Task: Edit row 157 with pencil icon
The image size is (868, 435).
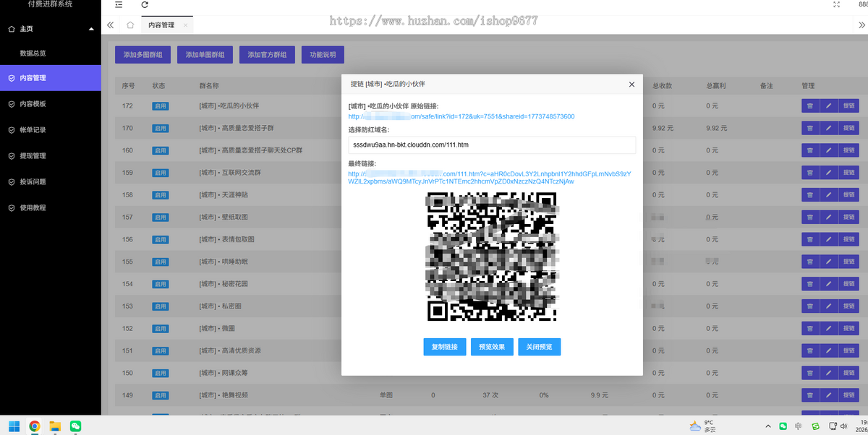Action: (x=829, y=217)
